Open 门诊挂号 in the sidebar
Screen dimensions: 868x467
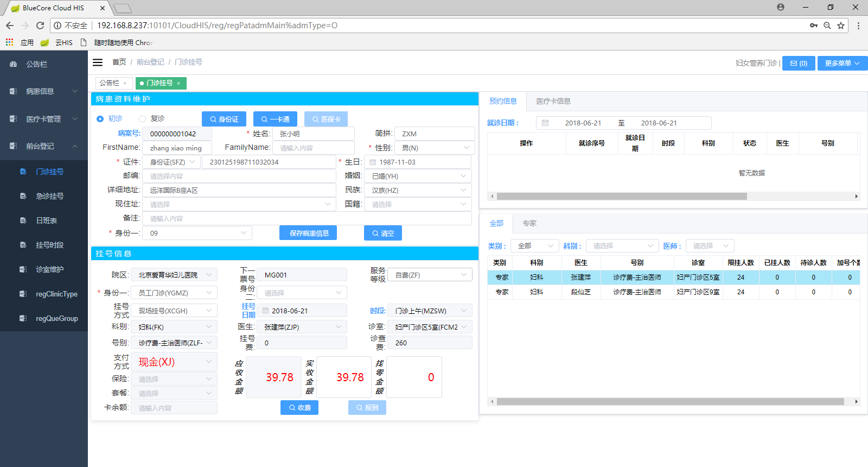[x=44, y=172]
